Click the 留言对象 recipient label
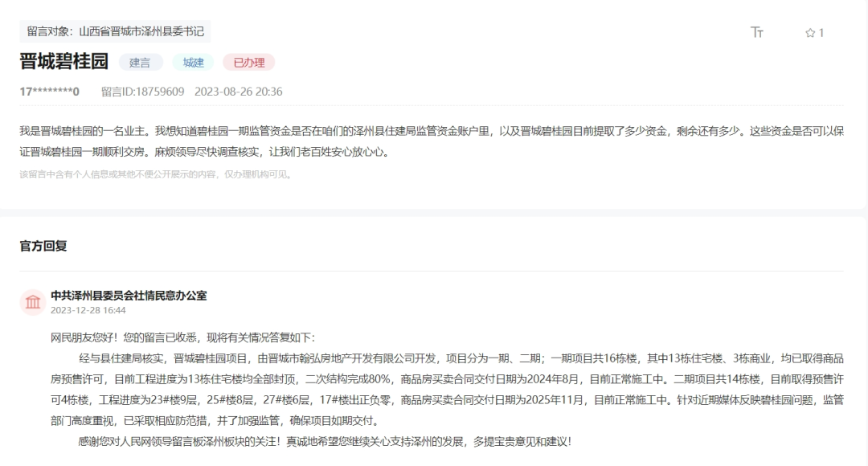The width and height of the screenshot is (868, 466). (x=115, y=31)
